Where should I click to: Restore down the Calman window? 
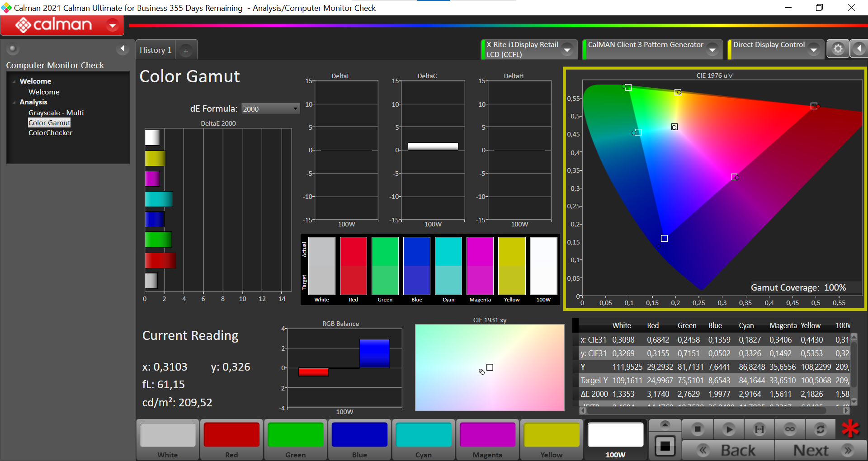coord(819,8)
